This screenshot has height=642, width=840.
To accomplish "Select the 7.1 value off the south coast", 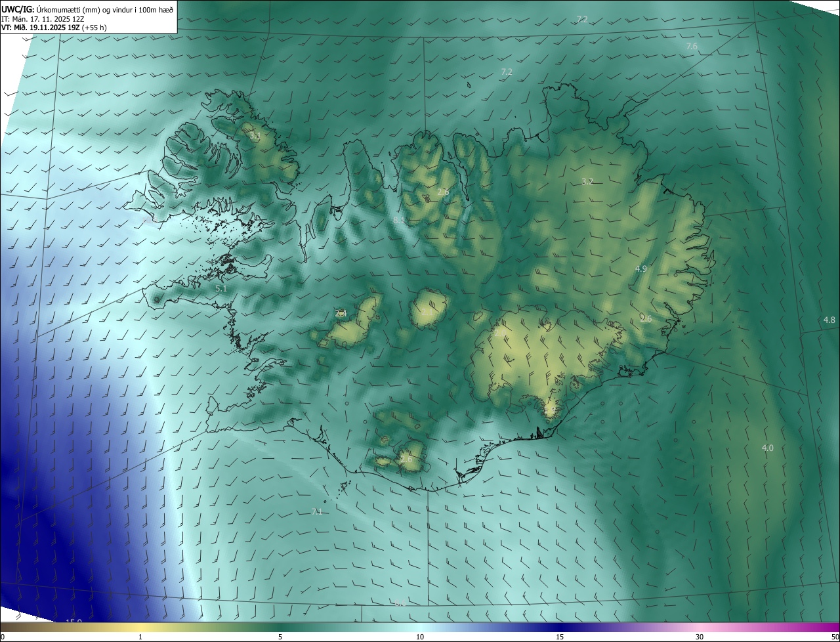I will [317, 511].
